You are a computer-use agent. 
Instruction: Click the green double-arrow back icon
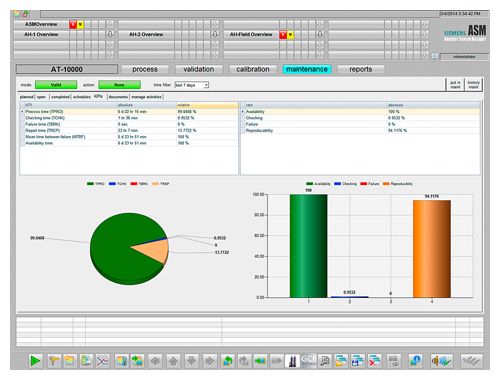coord(260,361)
